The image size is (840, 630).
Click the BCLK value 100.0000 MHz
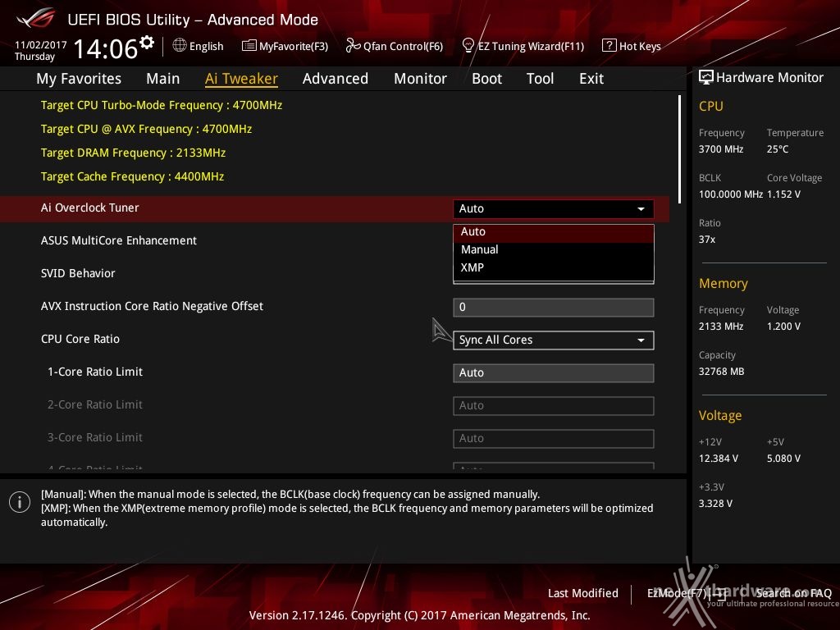(x=731, y=194)
